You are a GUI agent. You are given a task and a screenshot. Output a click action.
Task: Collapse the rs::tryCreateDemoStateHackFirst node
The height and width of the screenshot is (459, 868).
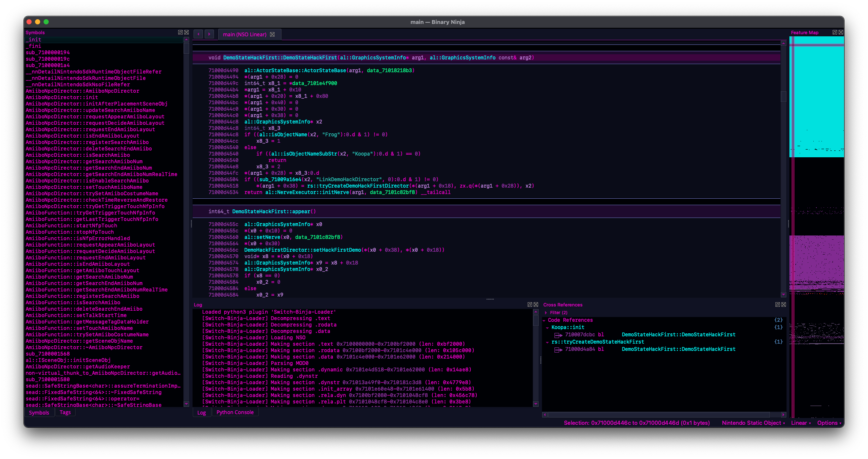coord(548,342)
